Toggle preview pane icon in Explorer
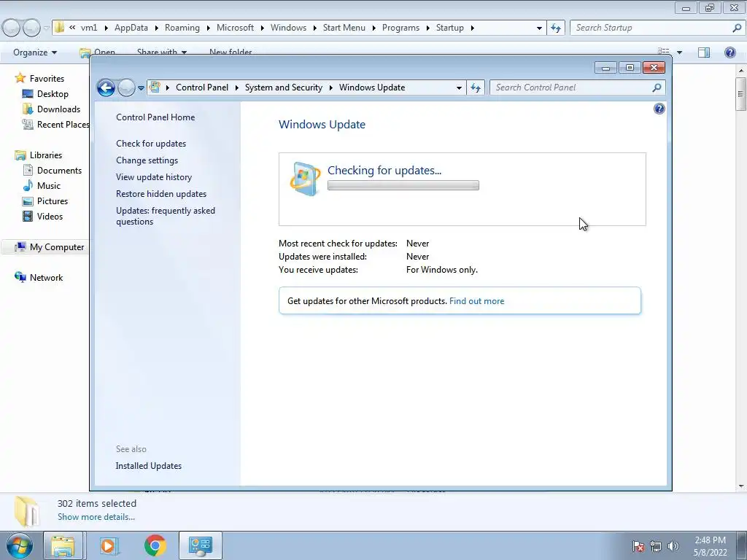Image resolution: width=747 pixels, height=560 pixels. click(704, 52)
